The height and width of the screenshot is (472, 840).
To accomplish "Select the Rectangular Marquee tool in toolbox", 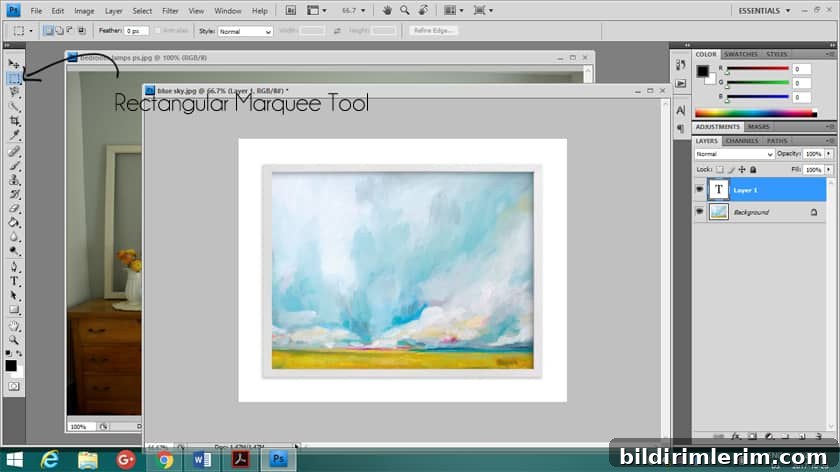I will click(x=13, y=78).
